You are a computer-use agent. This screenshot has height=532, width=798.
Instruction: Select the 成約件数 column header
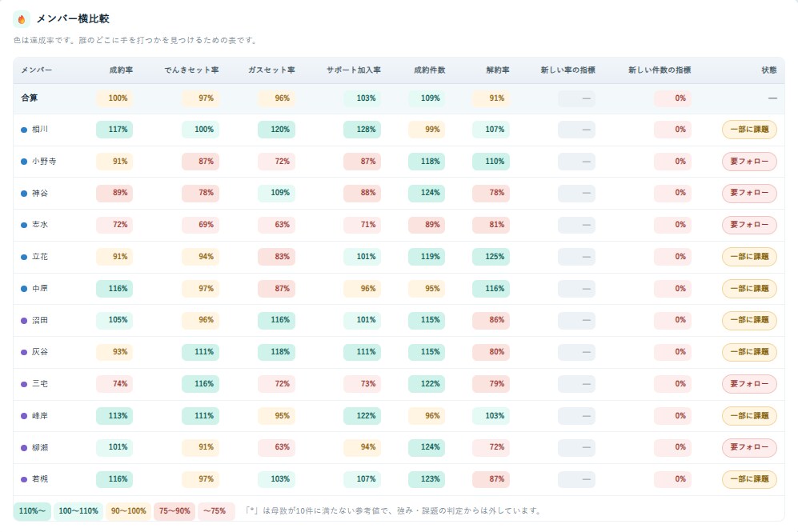coord(430,70)
